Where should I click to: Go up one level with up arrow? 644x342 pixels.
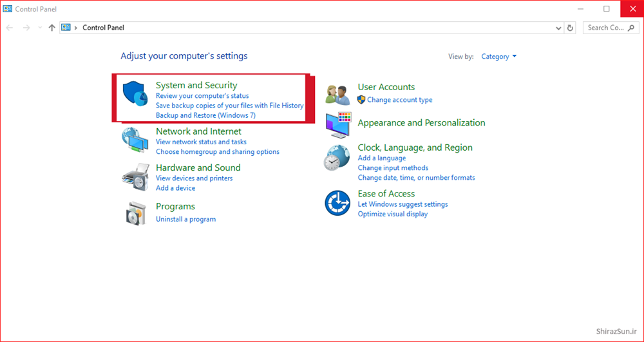pos(52,28)
